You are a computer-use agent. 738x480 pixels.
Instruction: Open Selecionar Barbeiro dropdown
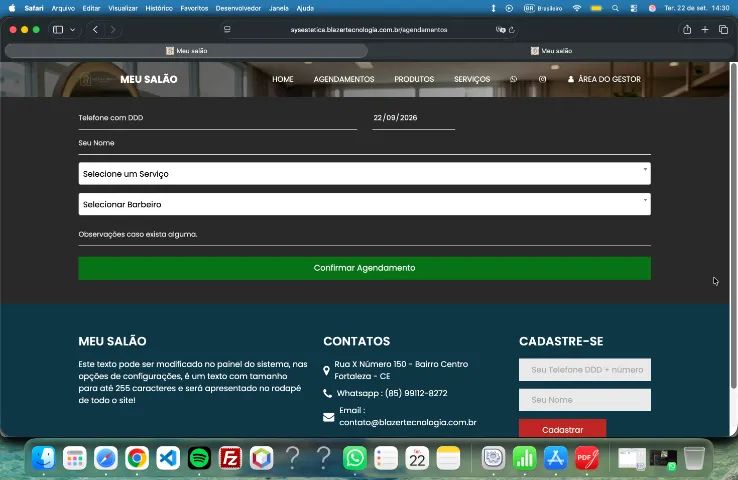point(364,204)
